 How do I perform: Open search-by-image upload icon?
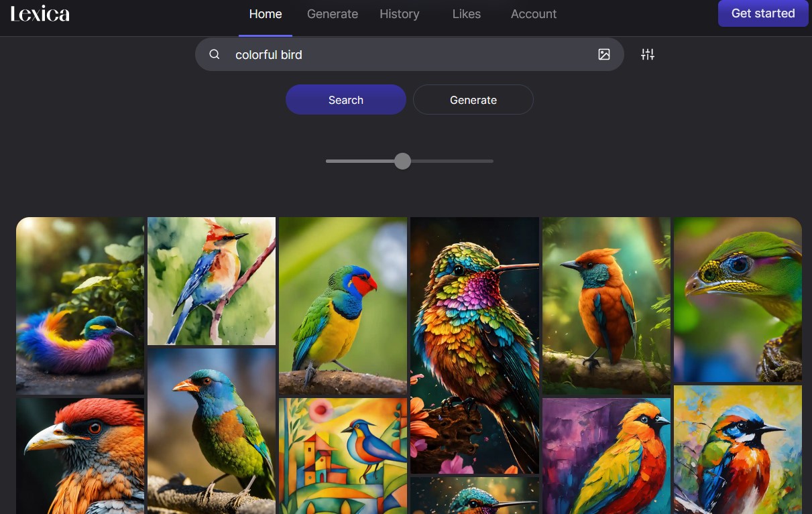point(604,54)
